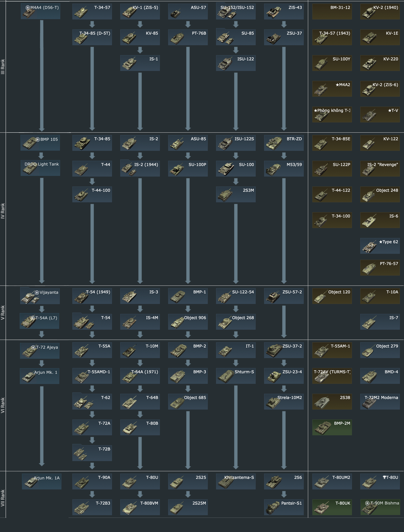Click the IS-2 heavy tank

tap(140, 143)
